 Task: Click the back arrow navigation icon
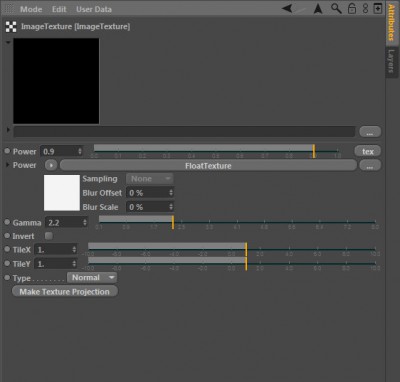pos(287,8)
